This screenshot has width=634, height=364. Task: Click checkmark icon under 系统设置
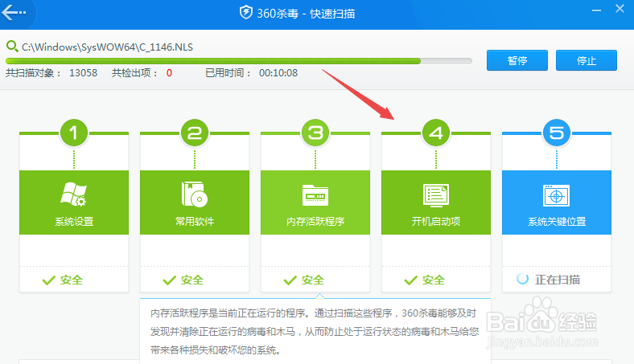click(49, 280)
